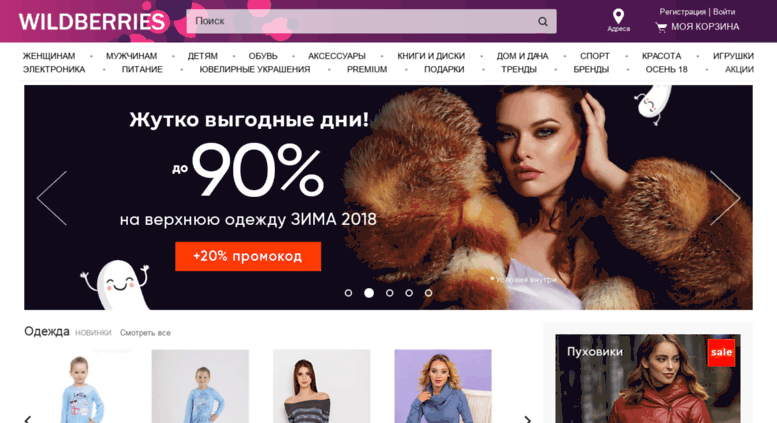Advance banner with right arrow

click(725, 198)
